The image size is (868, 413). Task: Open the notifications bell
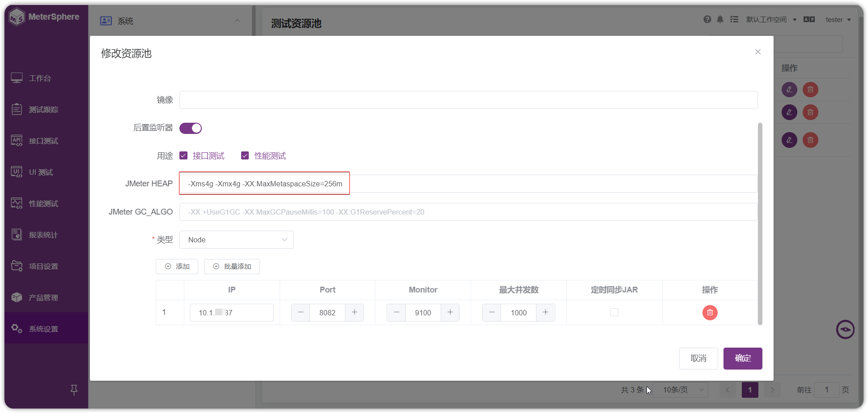click(x=720, y=19)
